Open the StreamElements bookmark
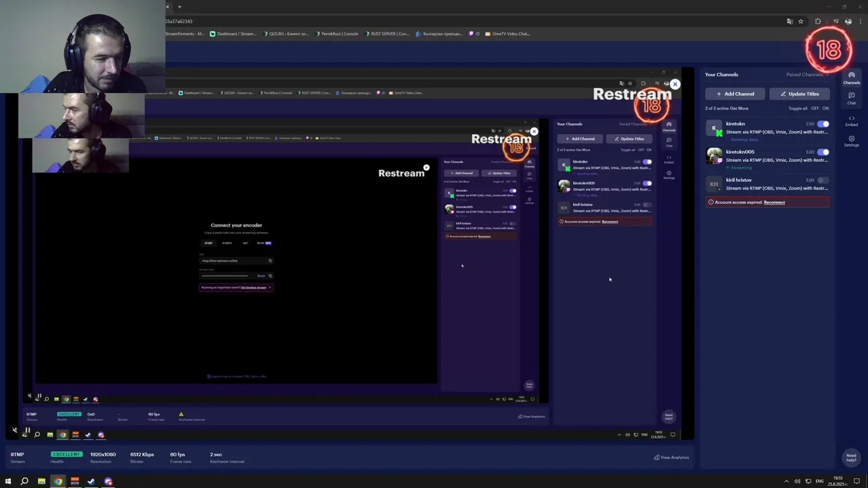 click(185, 33)
